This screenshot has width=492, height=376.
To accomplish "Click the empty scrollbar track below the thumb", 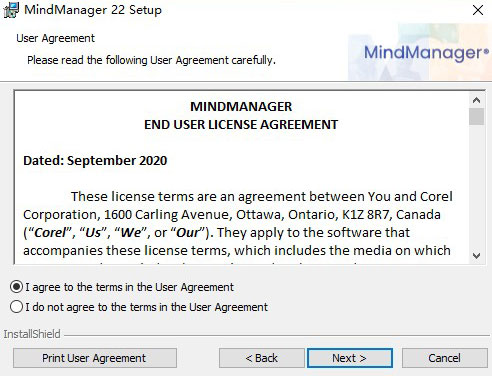I will (x=476, y=187).
